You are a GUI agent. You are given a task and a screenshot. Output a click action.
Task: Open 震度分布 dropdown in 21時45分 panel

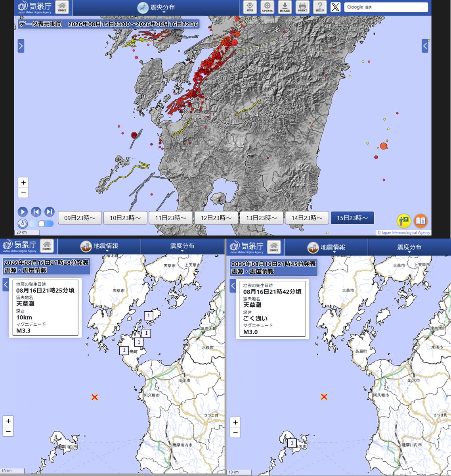(409, 248)
